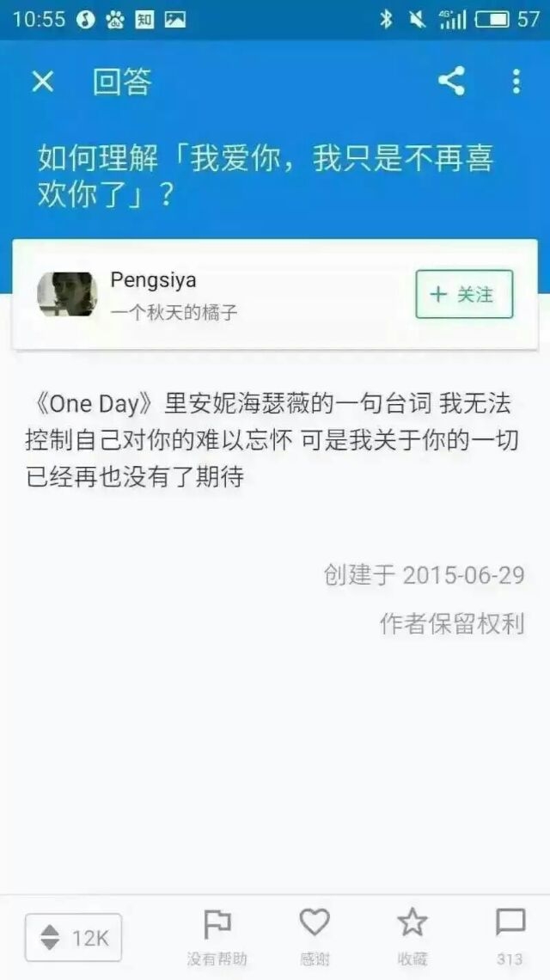Viewport: 550px width, 980px height.
Task: Tap the muted sound status icon
Action: (x=417, y=20)
